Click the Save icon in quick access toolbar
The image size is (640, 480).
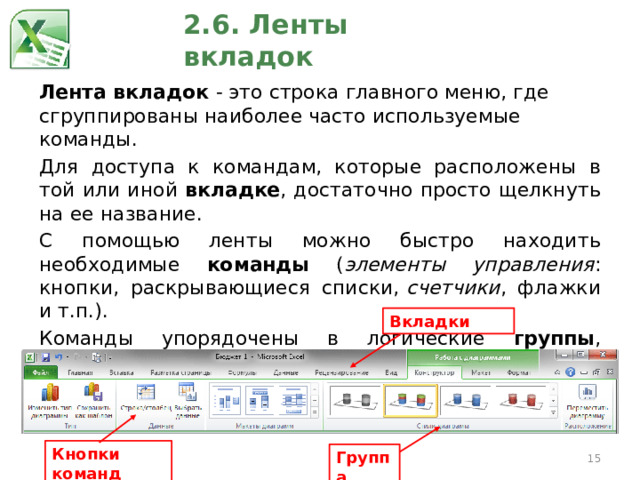(46, 358)
